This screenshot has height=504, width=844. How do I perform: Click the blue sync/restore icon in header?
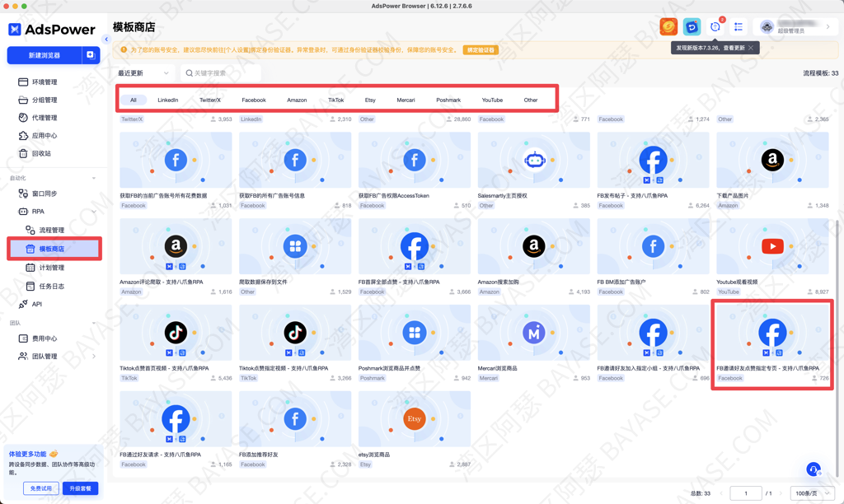[692, 27]
